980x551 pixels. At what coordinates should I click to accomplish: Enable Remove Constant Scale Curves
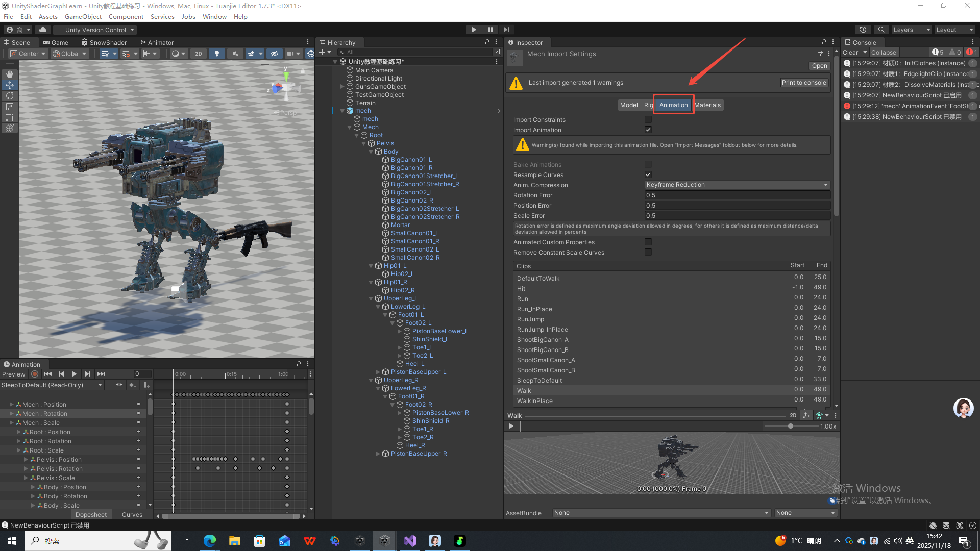click(648, 252)
